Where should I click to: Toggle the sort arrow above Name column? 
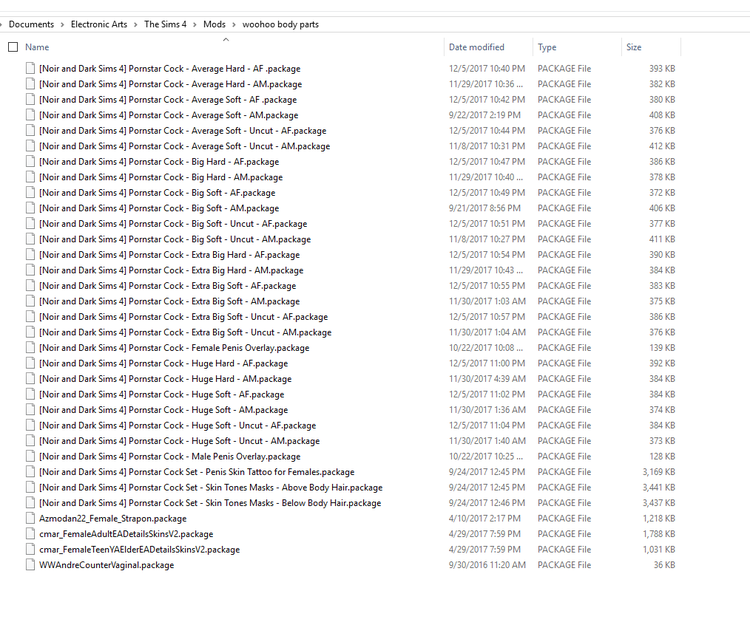tap(226, 40)
